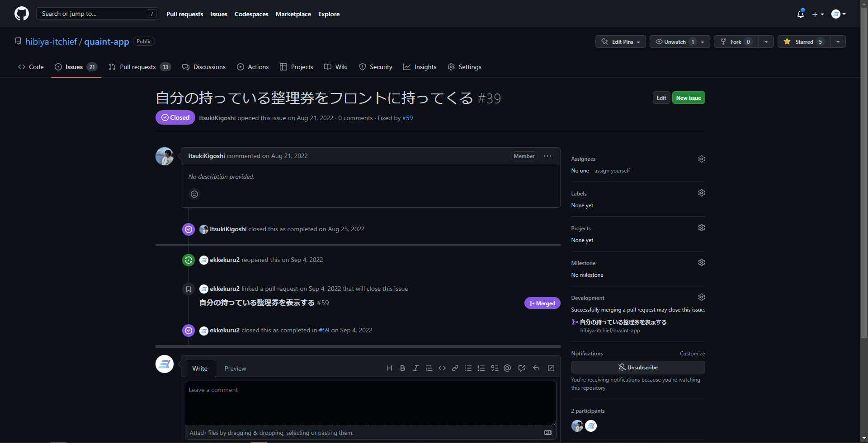Open the Development sidebar pull request link
Image resolution: width=868 pixels, height=443 pixels.
623,322
